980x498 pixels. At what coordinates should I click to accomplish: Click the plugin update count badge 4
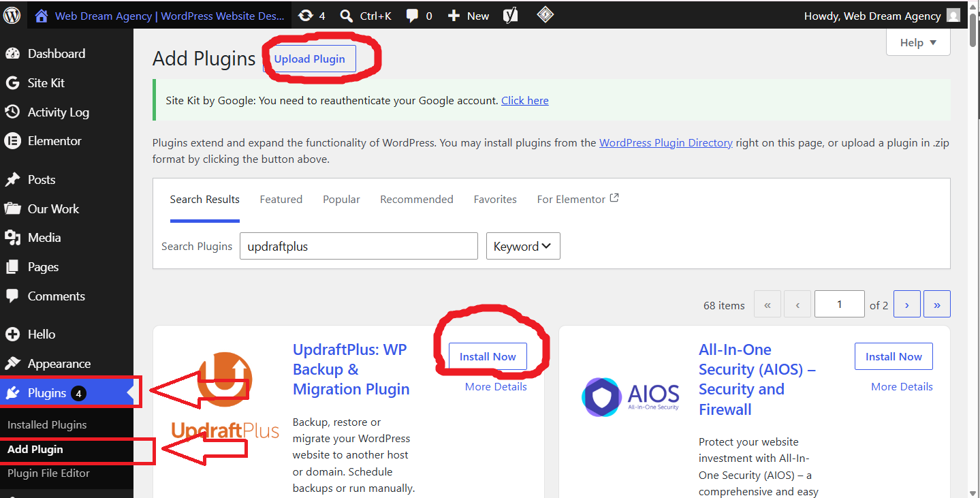78,393
